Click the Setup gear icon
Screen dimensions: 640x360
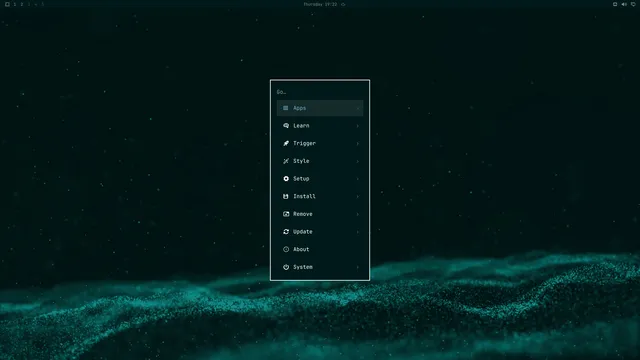(x=286, y=179)
